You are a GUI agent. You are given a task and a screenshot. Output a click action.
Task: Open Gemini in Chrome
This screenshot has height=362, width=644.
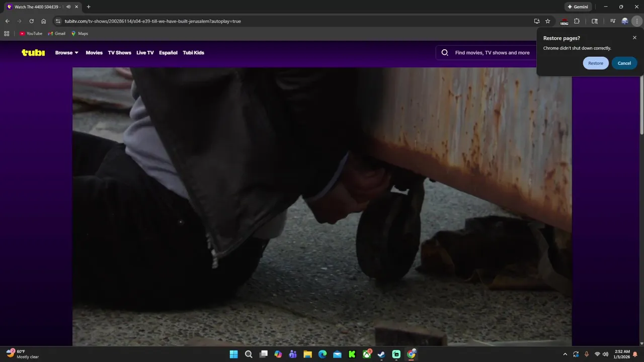tap(578, 7)
